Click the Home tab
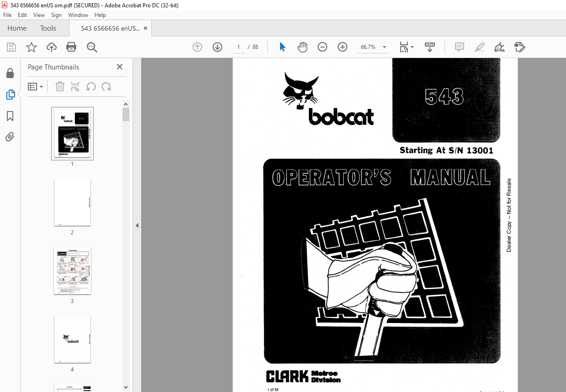Viewport: 566px width, 392px height. 17,28
